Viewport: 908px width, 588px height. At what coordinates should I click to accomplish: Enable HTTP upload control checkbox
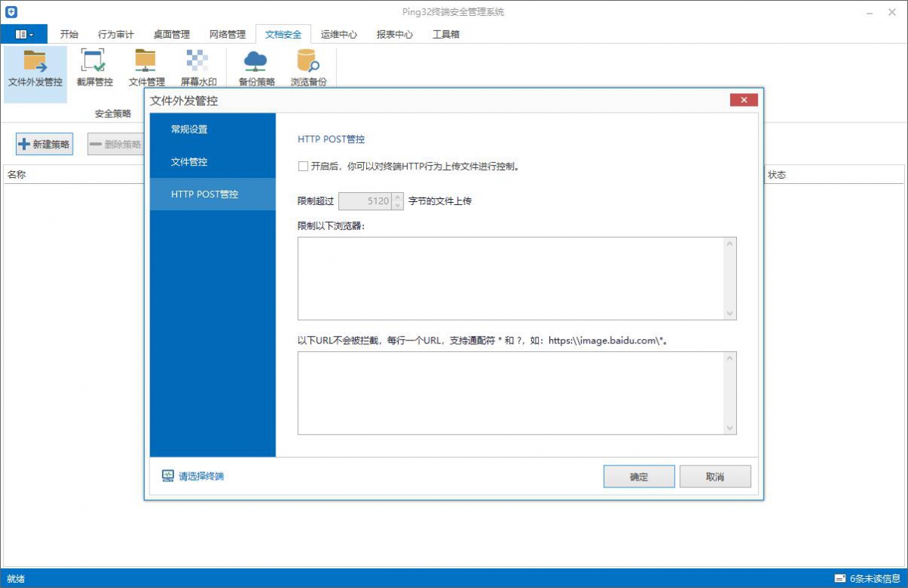click(x=302, y=166)
